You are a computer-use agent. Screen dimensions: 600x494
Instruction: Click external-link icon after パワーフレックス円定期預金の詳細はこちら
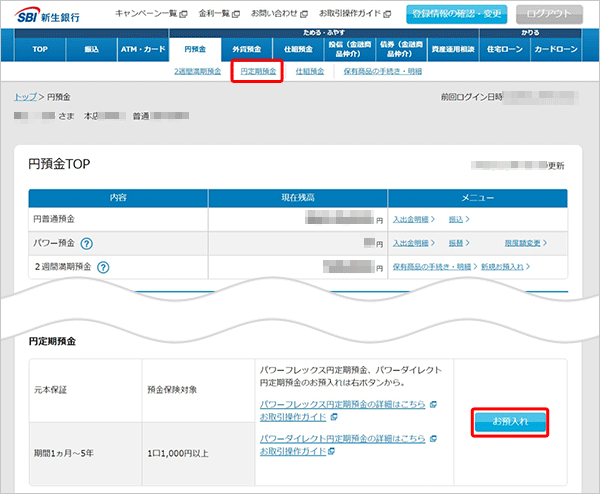(x=433, y=404)
